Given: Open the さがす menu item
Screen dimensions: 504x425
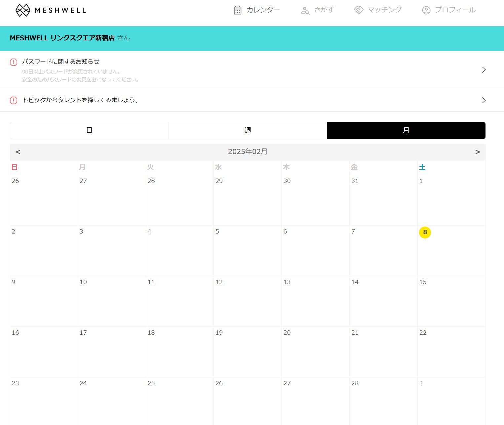Looking at the screenshot, I should [317, 10].
